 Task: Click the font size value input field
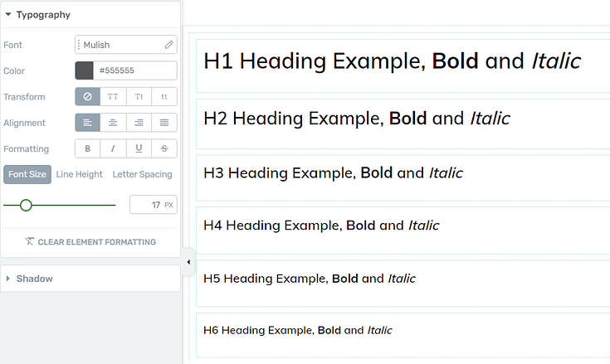[147, 205]
